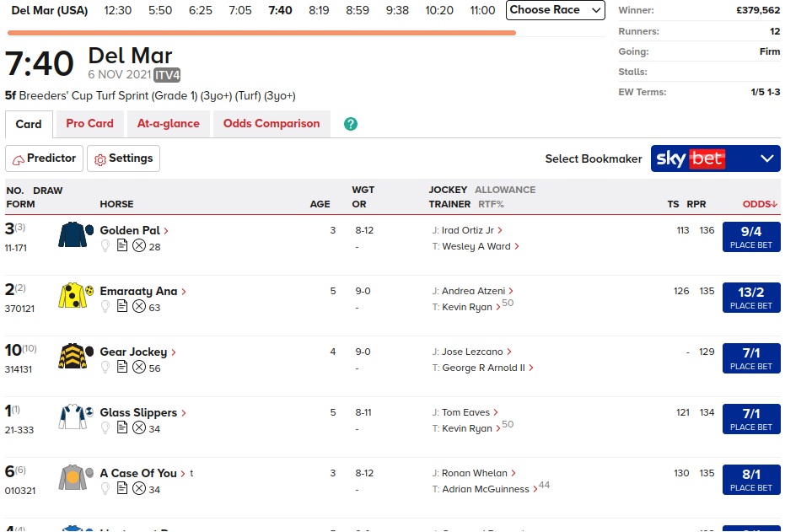Viewport: 785px width, 532px height.
Task: View Emaraaty Ana's trainer Kevin Ryan
Action: coord(470,307)
